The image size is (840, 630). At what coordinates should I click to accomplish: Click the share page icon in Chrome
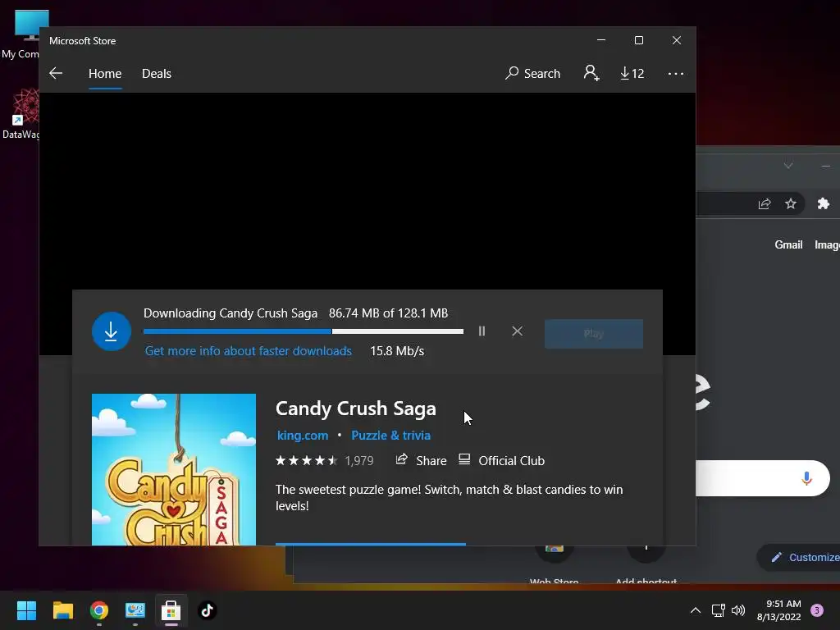coord(765,203)
